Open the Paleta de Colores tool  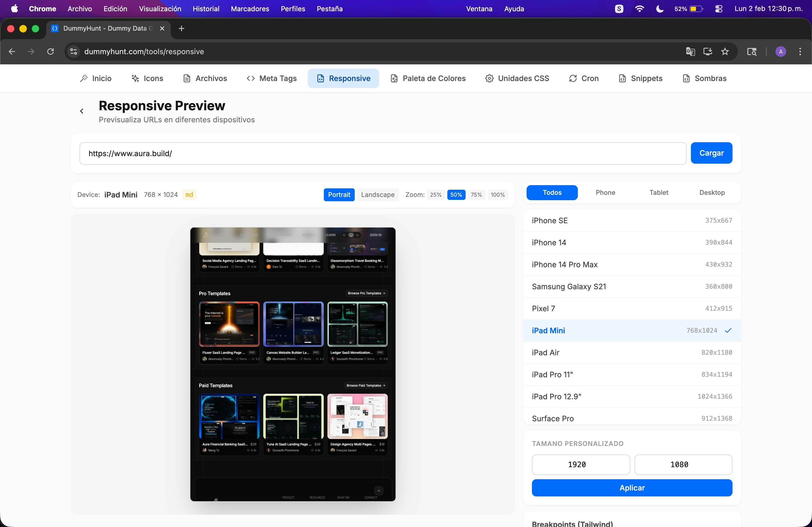427,78
